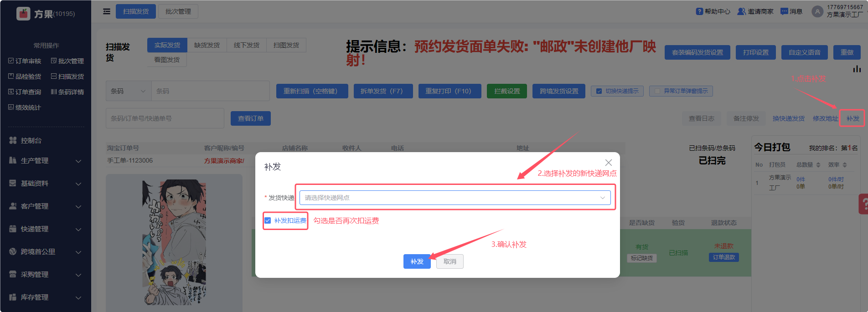This screenshot has width=868, height=312.
Task: Open 批次管理 shortcut in sidebar
Action: 67,61
